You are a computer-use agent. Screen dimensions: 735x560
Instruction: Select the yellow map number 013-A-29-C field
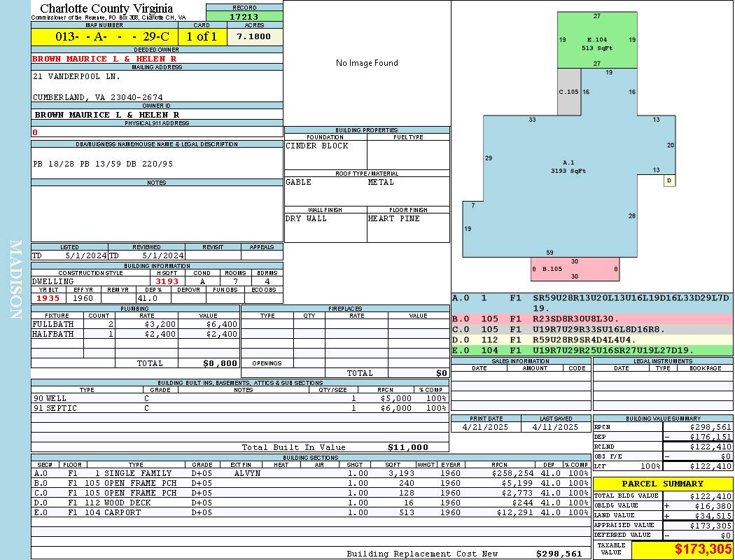click(x=105, y=36)
